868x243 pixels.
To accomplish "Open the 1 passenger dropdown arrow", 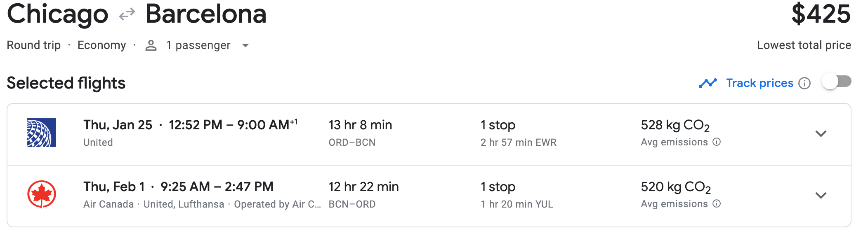I will tap(245, 45).
